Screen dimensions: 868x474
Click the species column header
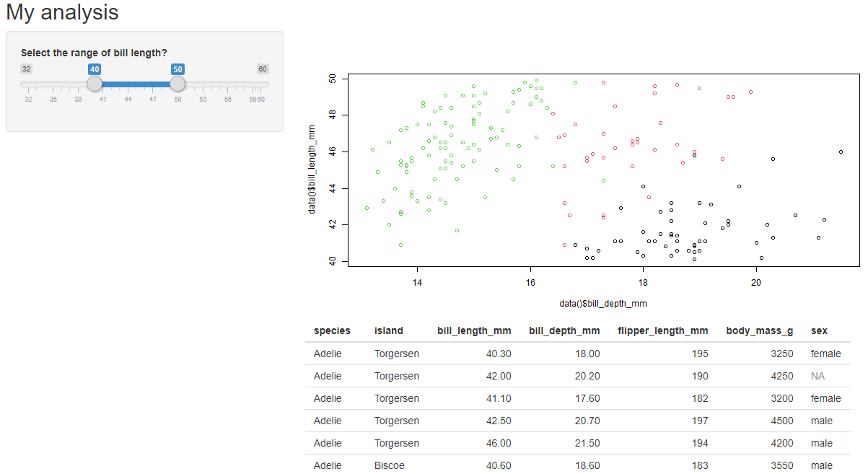click(x=332, y=331)
